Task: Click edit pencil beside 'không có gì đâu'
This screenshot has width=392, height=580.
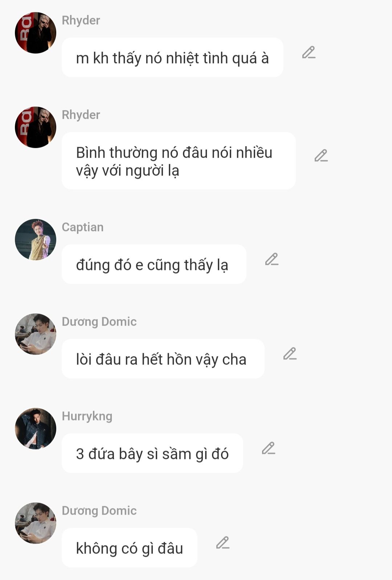Action: click(x=223, y=543)
